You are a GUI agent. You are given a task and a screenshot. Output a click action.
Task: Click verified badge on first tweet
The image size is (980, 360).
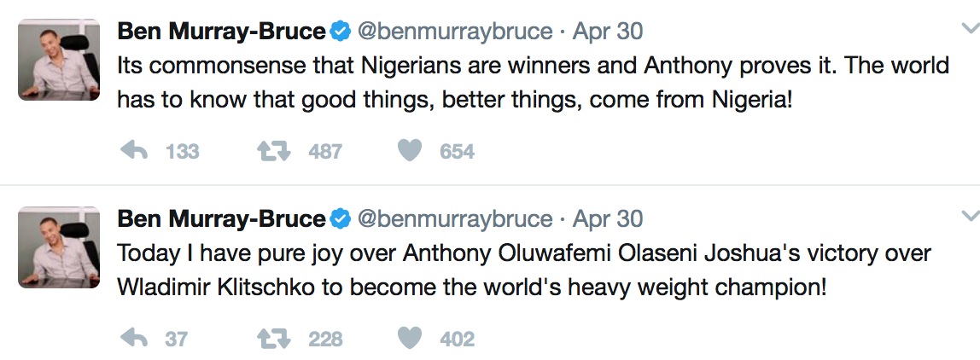[x=341, y=32]
